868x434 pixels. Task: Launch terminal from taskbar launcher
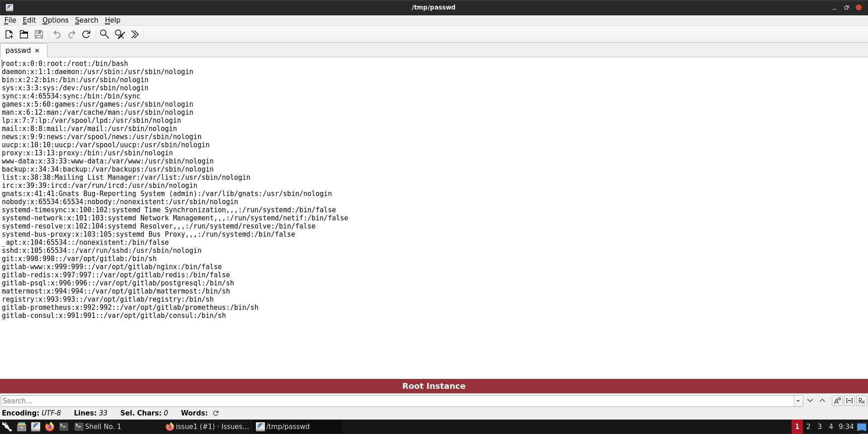pos(64,426)
